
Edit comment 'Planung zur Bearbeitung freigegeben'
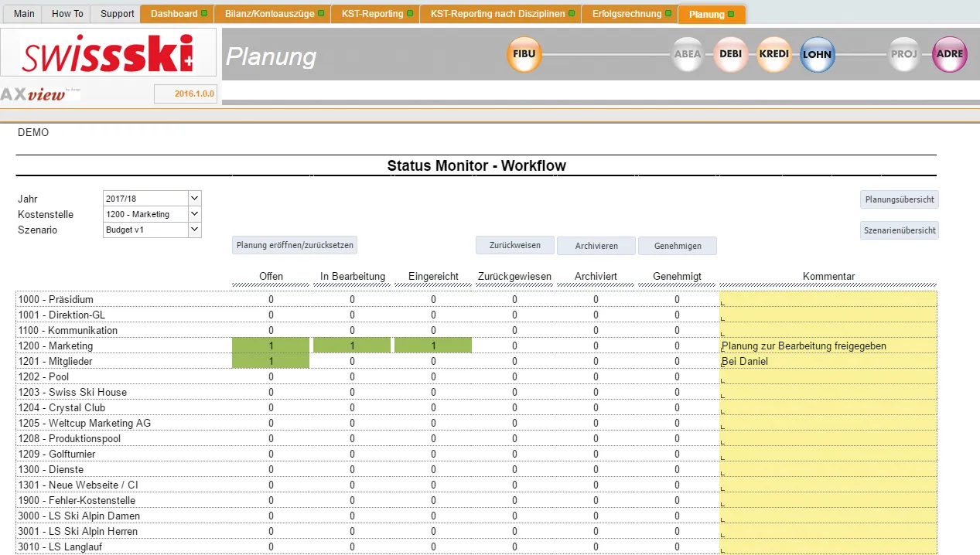click(828, 346)
